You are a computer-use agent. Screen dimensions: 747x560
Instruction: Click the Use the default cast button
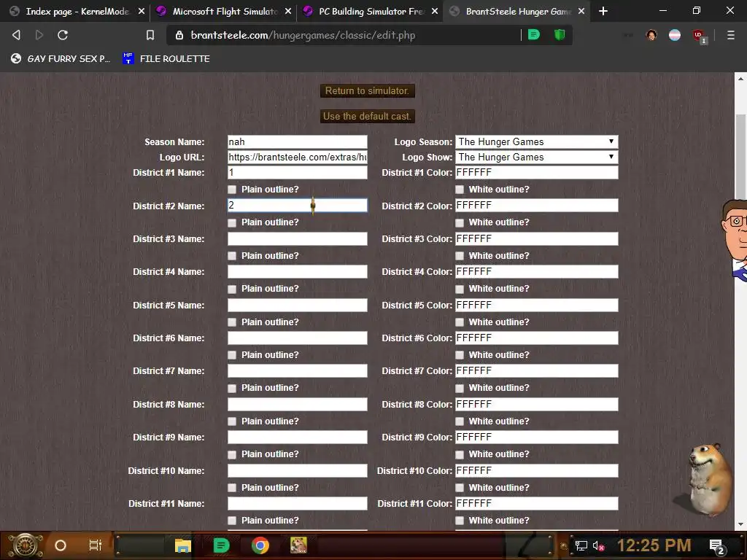(368, 116)
